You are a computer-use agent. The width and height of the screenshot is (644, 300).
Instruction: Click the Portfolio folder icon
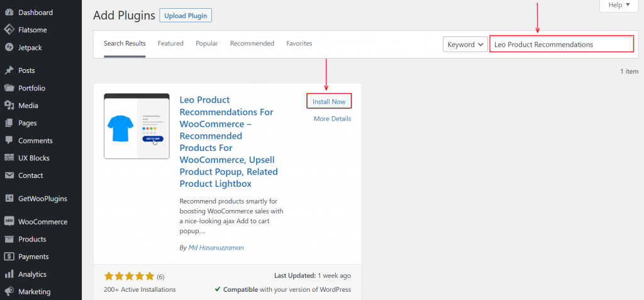pyautogui.click(x=9, y=88)
